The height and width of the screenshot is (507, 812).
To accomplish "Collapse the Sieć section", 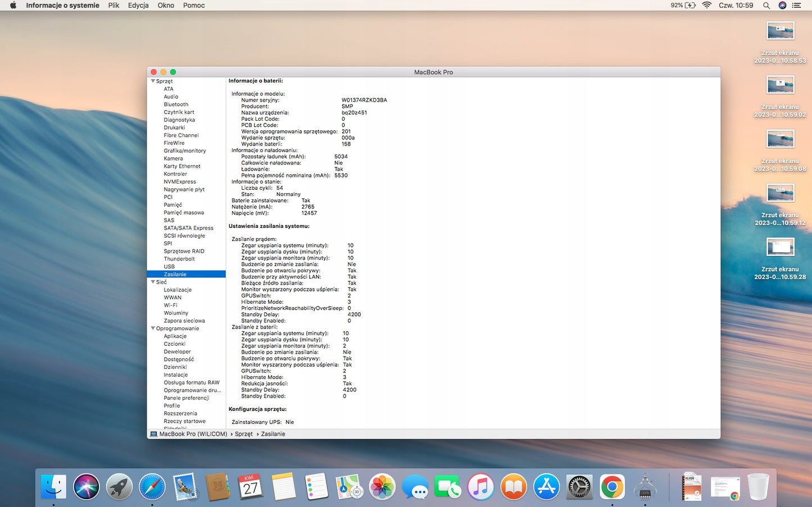I will point(153,282).
